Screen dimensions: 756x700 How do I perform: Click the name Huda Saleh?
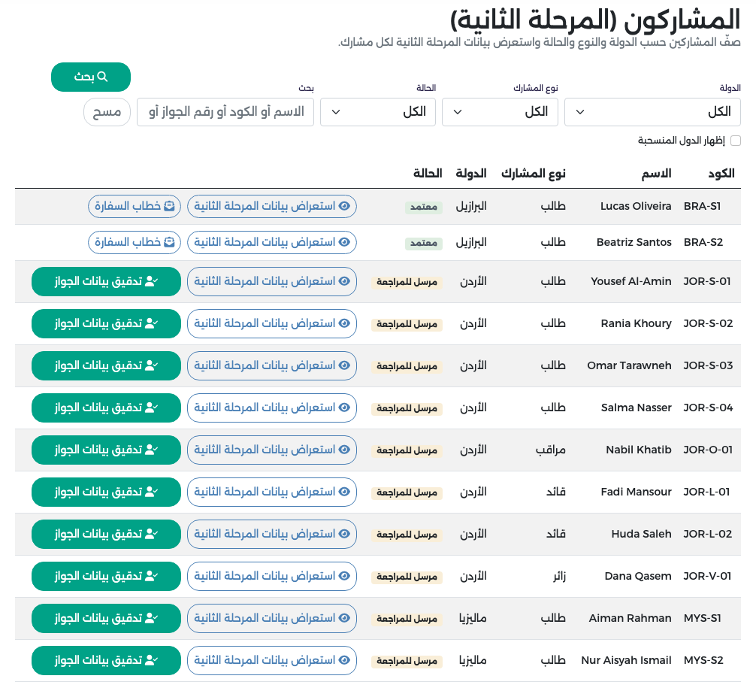tap(641, 534)
